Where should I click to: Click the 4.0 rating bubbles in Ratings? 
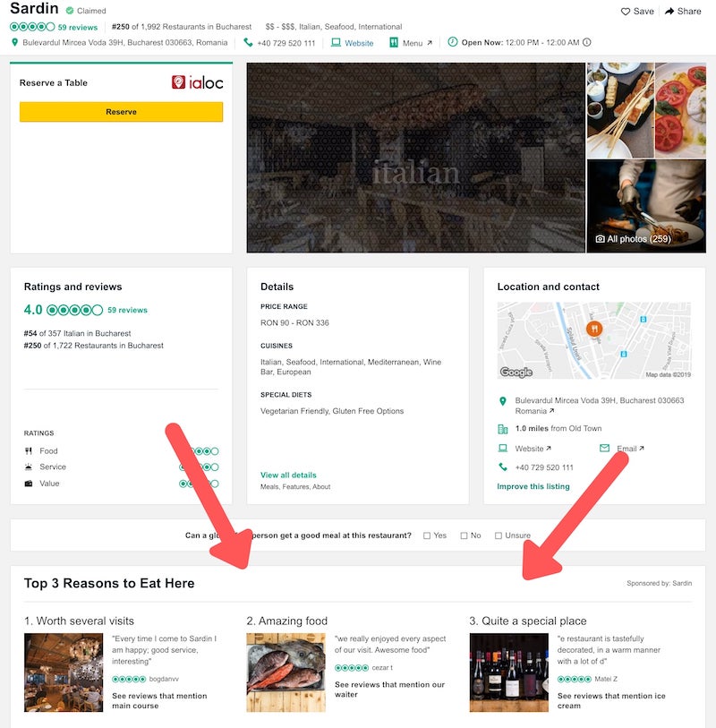coord(74,310)
